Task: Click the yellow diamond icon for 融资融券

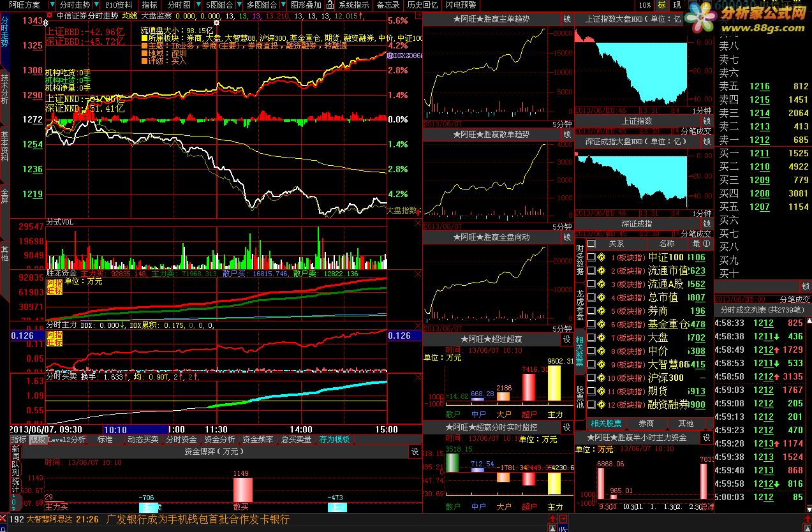Action: [x=602, y=404]
